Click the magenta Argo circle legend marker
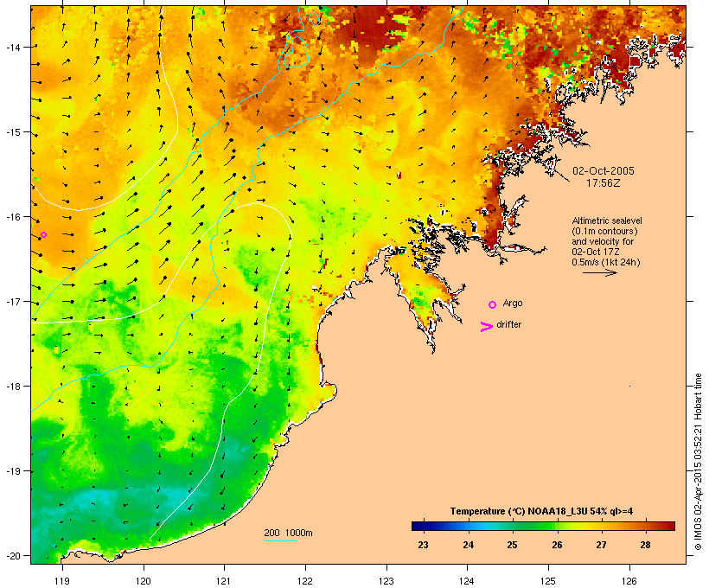709x588 pixels. [493, 304]
